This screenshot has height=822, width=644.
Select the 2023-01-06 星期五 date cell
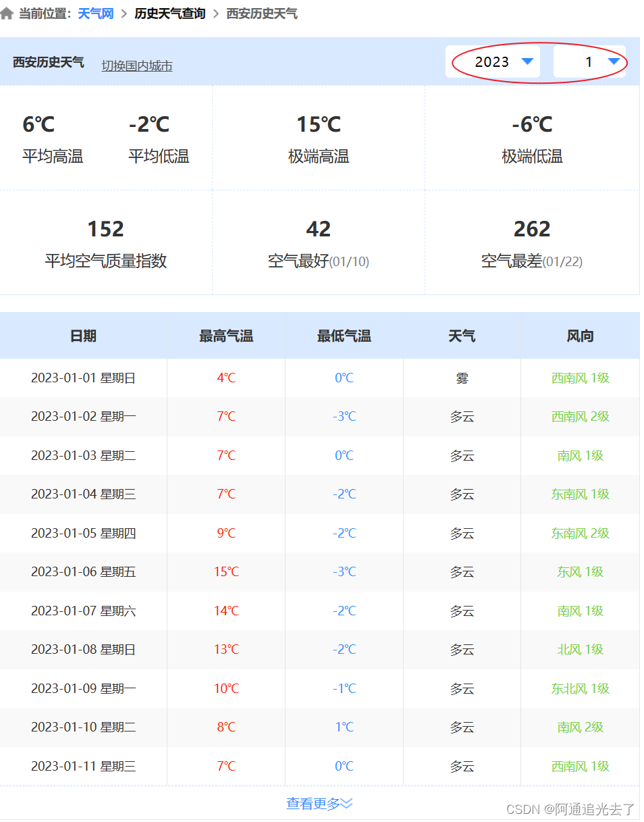[84, 572]
